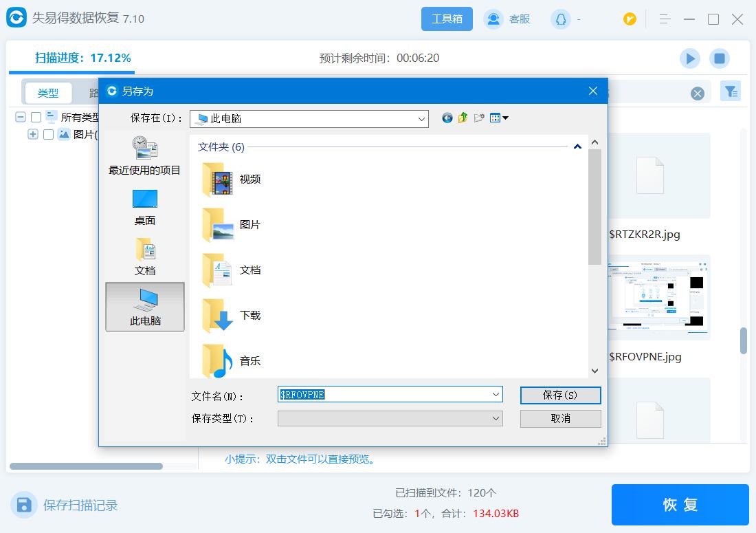
Task: Clear the search field via X icon
Action: [698, 93]
